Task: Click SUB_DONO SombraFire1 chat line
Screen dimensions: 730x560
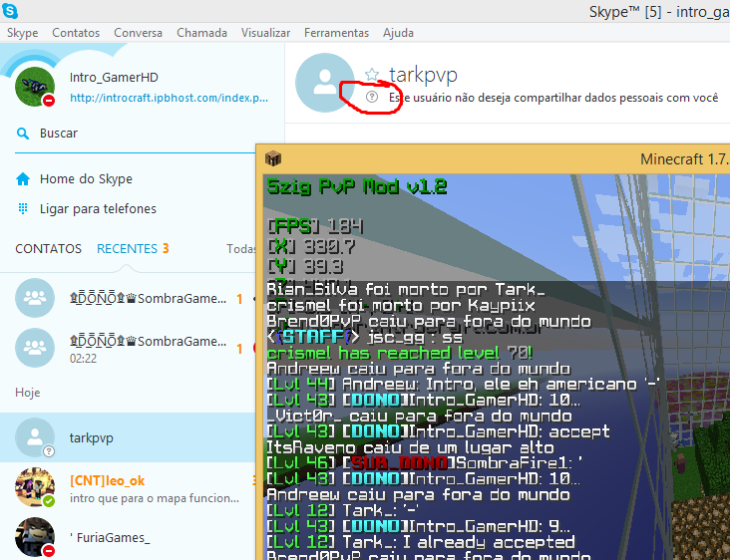Action: [424, 462]
